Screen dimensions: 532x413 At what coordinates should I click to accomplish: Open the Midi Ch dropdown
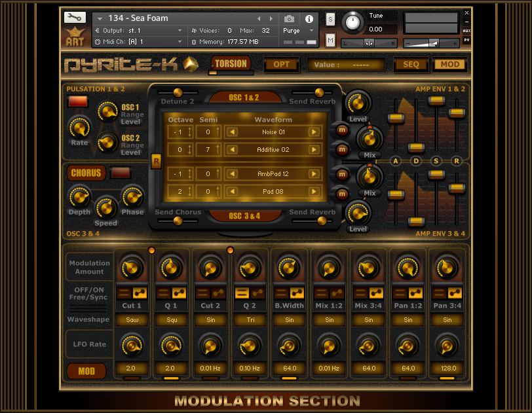tap(180, 42)
